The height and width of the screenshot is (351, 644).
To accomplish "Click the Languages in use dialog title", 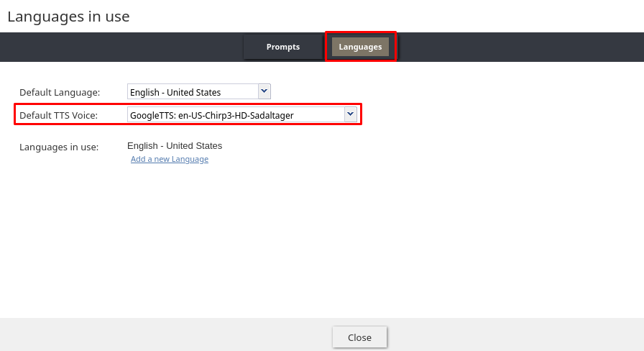I will point(68,17).
